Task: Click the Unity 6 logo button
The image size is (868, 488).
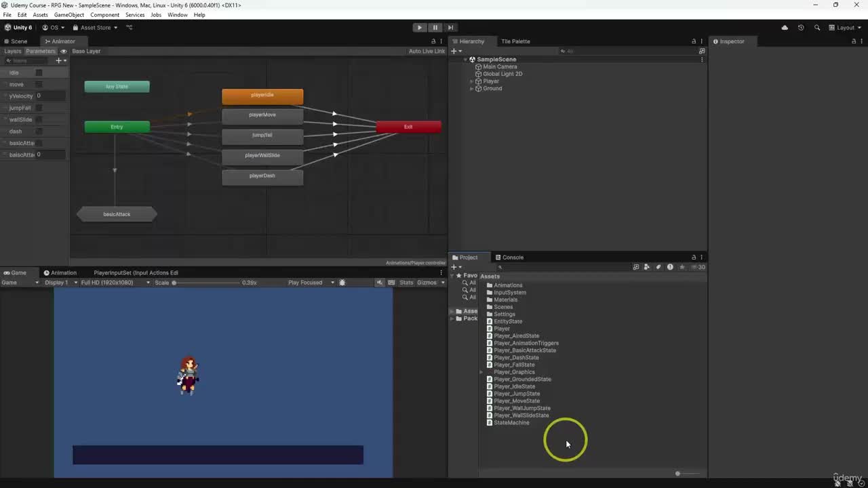Action: click(18, 28)
